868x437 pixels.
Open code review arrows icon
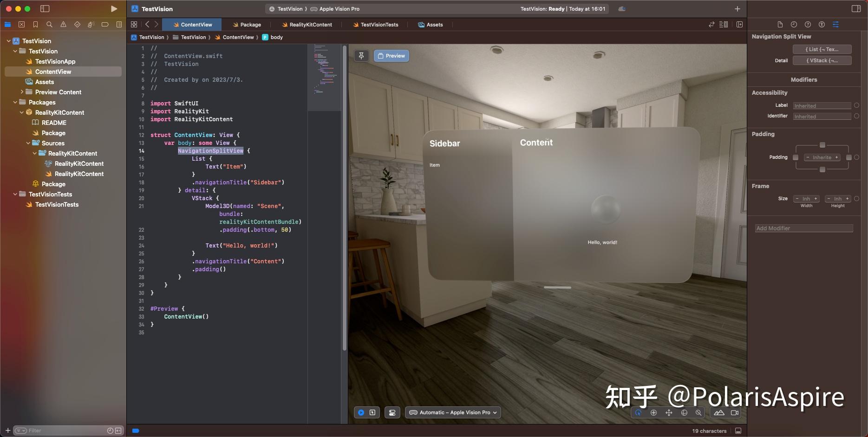click(711, 25)
